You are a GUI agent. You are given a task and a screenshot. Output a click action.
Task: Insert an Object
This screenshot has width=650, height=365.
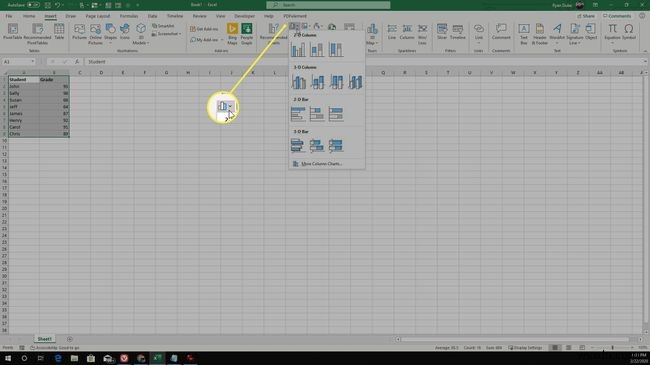591,32
